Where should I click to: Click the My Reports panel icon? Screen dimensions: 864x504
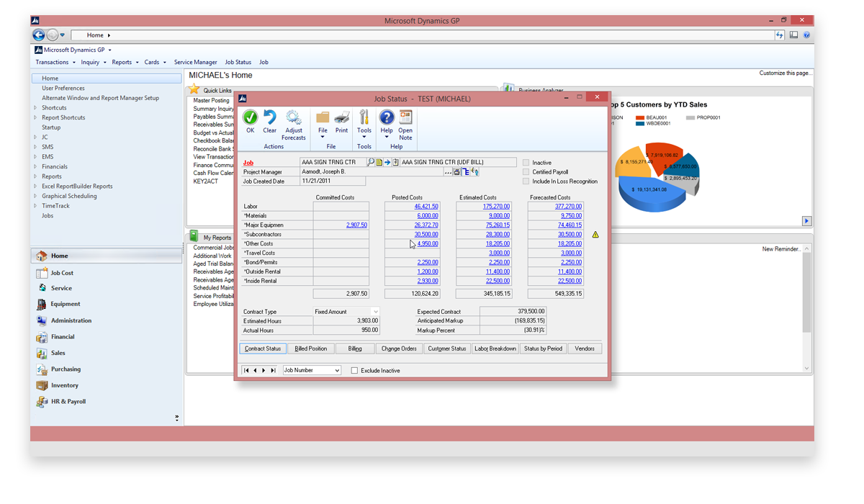point(194,236)
